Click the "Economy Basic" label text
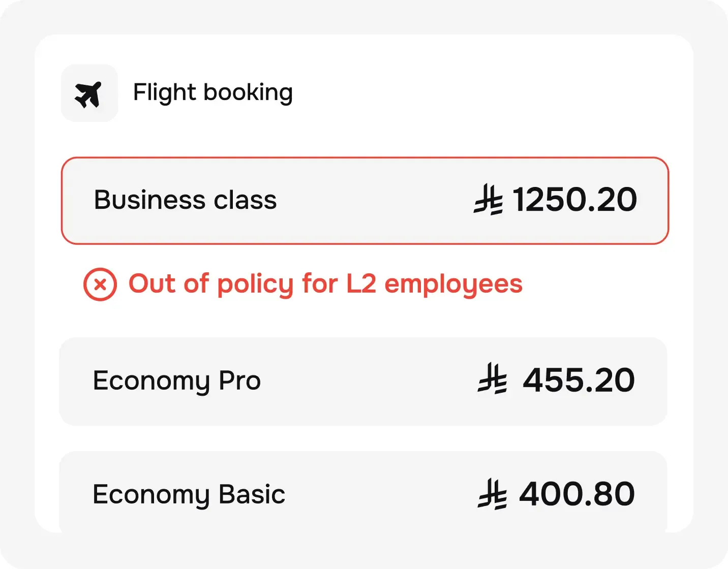Screen dimensions: 728x569 point(189,495)
